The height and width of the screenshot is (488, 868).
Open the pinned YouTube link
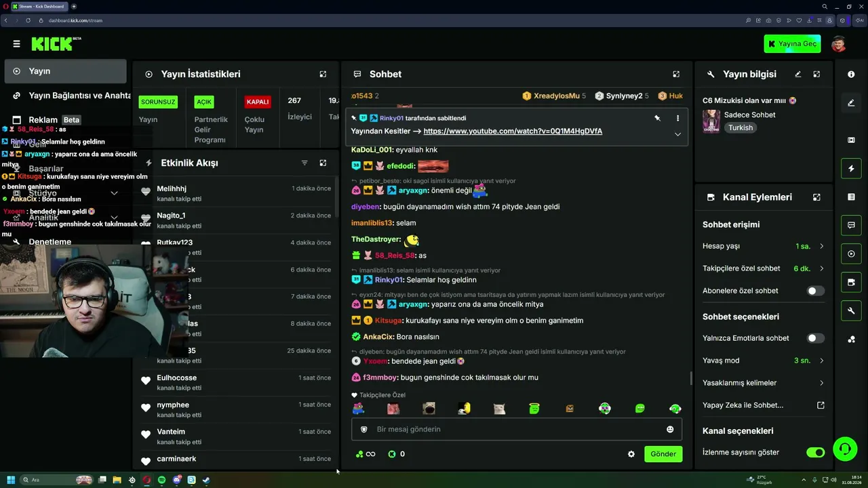513,131
